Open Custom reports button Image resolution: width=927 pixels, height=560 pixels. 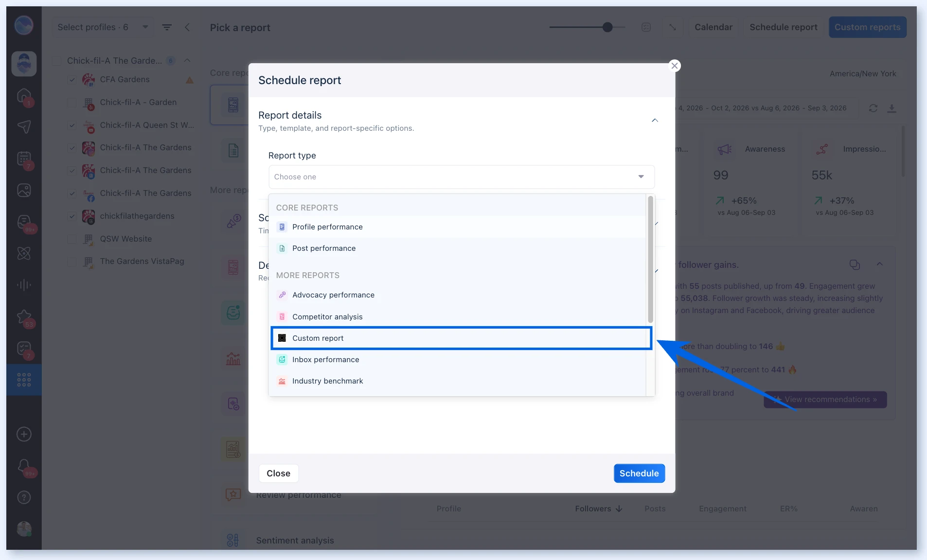click(867, 27)
